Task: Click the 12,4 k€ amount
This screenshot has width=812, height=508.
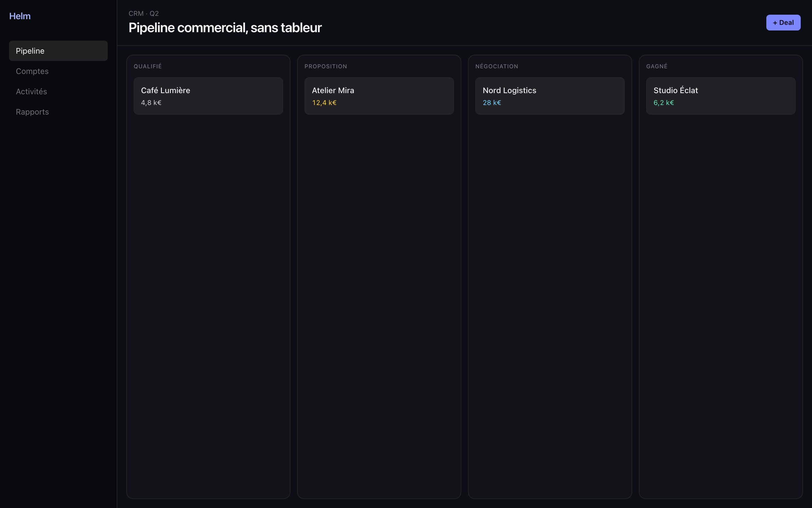Action: pos(324,103)
